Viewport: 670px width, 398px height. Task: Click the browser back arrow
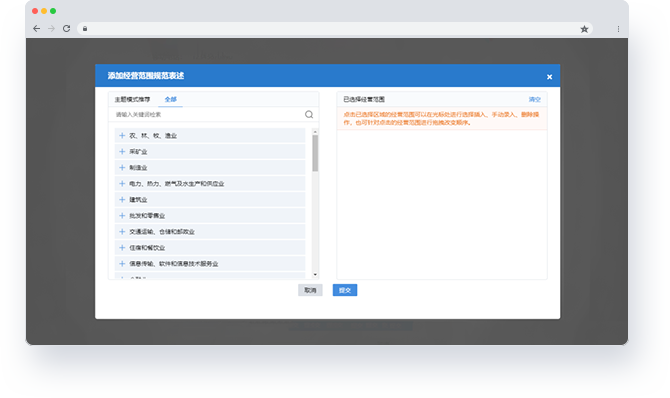tap(37, 29)
